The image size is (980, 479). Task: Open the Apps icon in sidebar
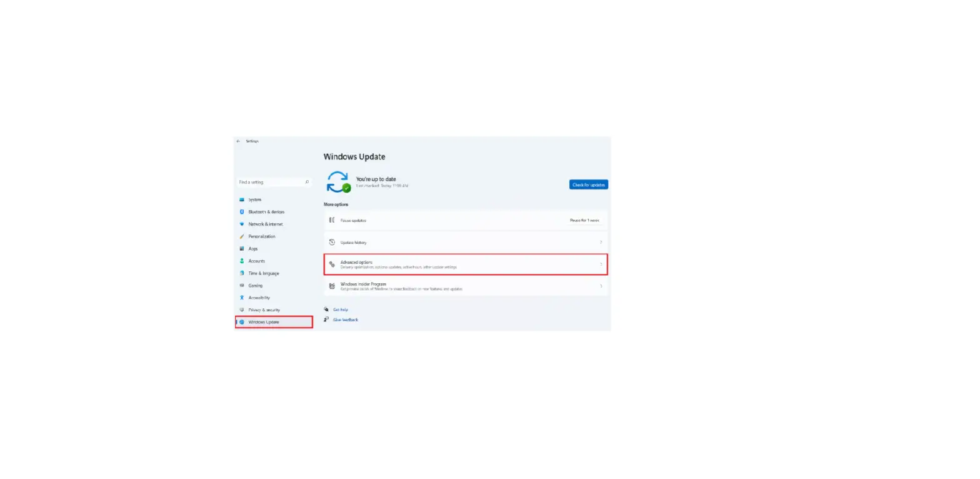click(x=242, y=248)
